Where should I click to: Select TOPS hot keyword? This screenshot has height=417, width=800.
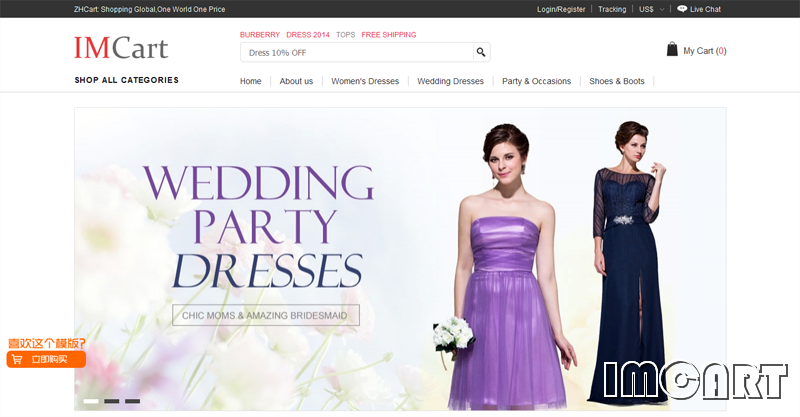point(345,35)
